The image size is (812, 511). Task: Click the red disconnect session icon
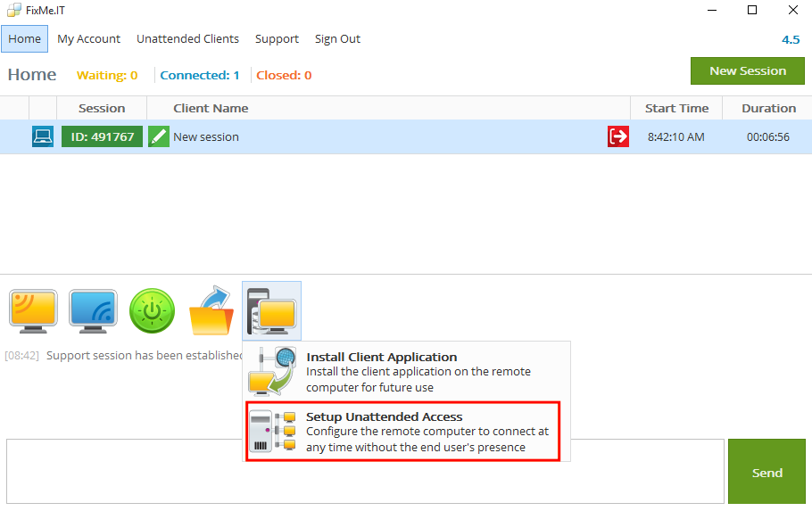(x=618, y=136)
